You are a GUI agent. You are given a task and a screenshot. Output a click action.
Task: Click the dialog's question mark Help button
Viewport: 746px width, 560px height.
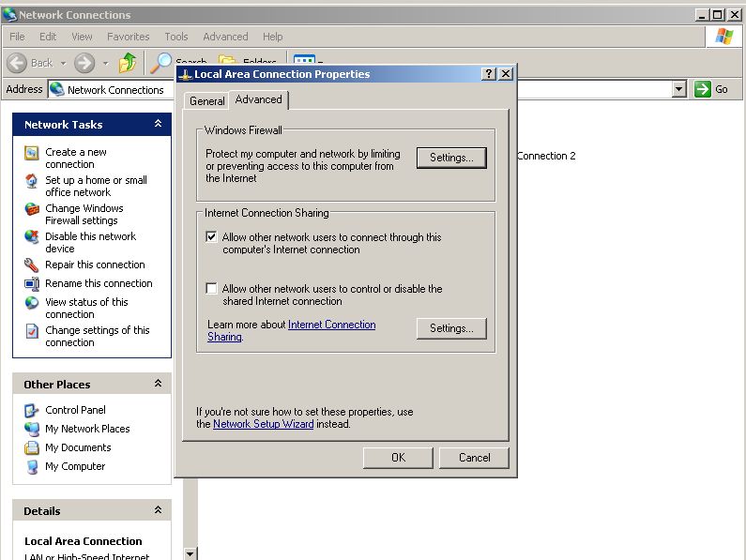click(x=488, y=74)
